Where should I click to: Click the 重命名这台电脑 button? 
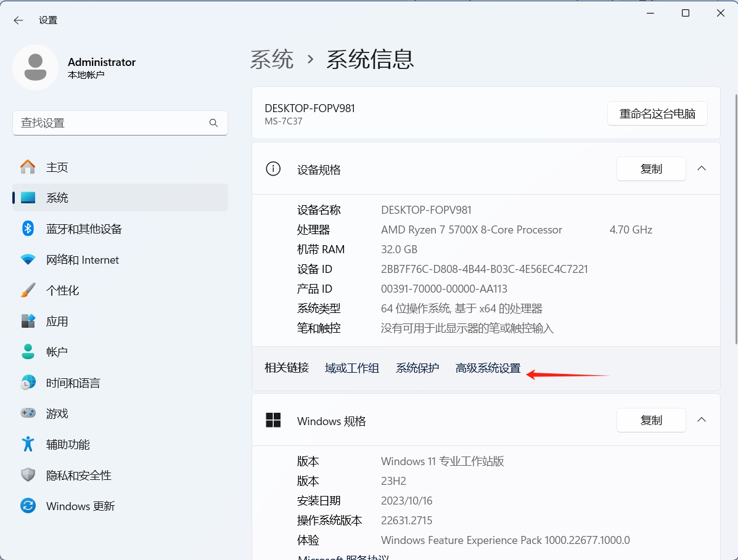(657, 114)
